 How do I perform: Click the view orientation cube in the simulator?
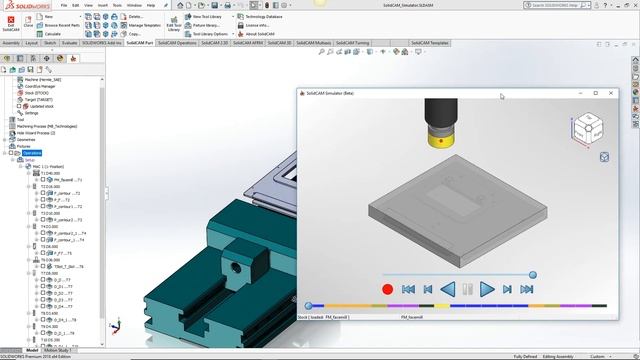tap(588, 128)
